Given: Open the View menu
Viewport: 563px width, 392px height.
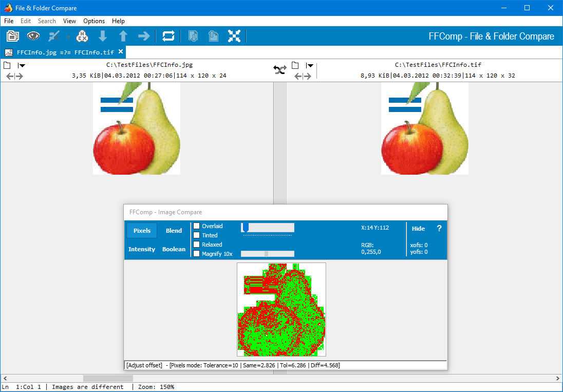Looking at the screenshot, I should pos(69,21).
